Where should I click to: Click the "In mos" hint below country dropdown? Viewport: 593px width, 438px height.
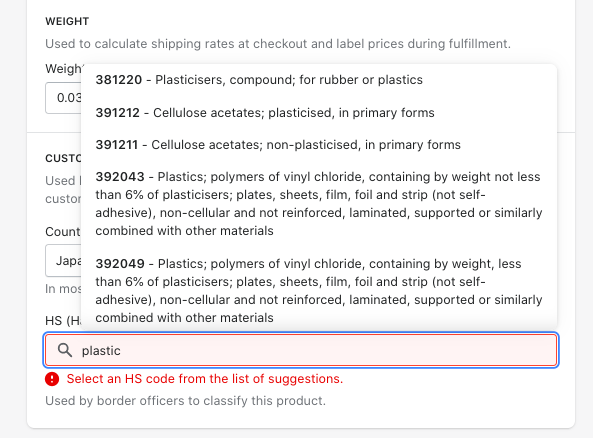(x=63, y=289)
